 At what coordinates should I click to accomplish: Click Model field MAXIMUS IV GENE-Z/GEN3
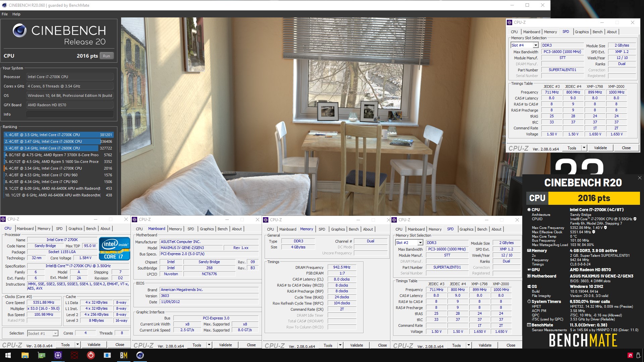click(191, 248)
